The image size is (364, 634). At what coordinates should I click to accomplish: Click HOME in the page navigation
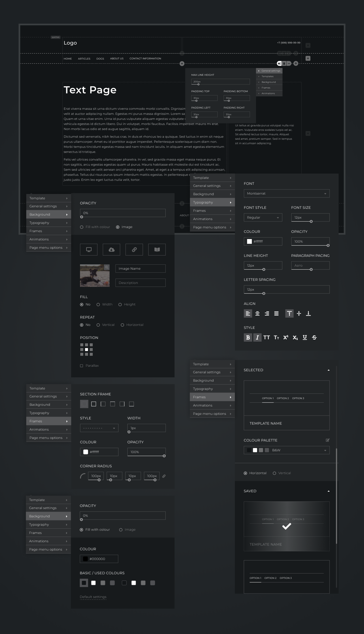click(x=68, y=59)
